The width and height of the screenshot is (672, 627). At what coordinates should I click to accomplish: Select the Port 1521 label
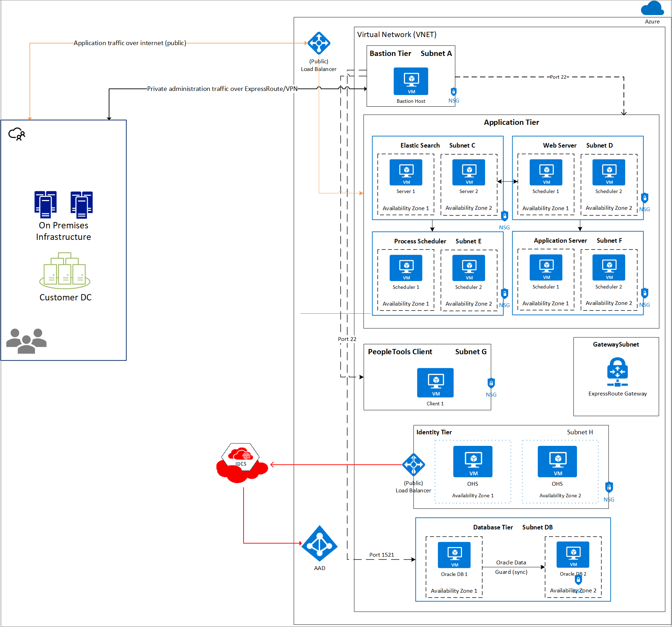[x=382, y=555]
